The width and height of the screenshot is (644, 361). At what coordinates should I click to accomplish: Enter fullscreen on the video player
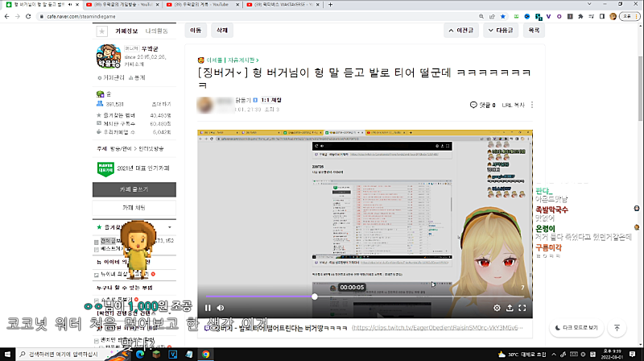(x=522, y=308)
